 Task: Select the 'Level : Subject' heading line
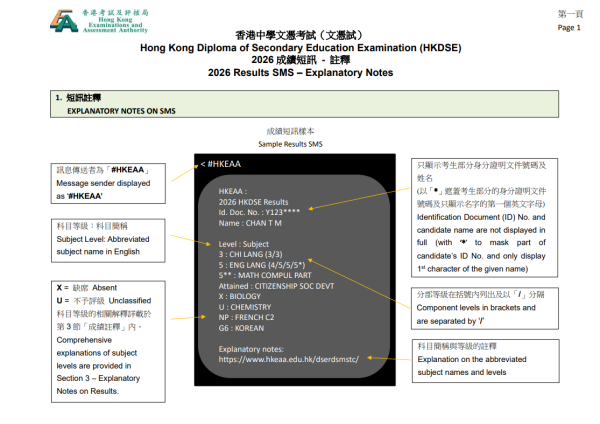pos(243,244)
